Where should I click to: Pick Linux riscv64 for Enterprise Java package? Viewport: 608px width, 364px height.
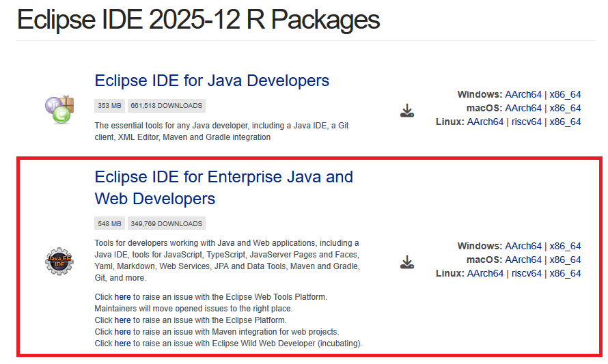coord(526,273)
